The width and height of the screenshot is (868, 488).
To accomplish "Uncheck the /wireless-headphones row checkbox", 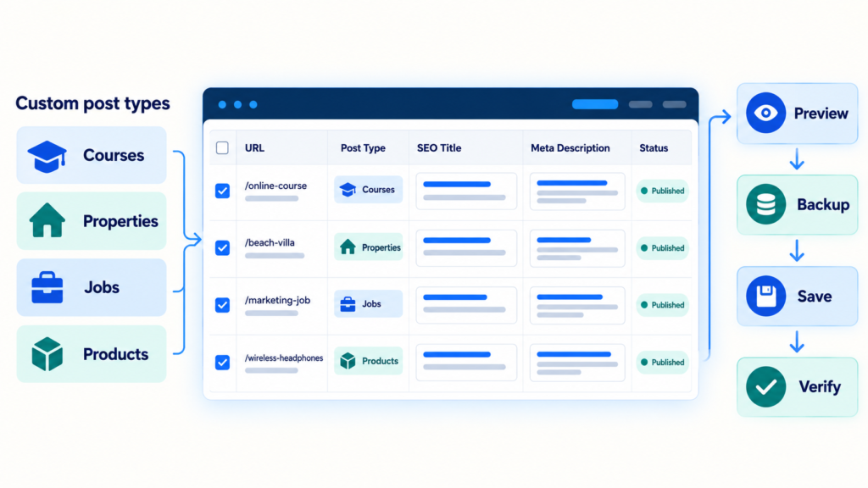I will [222, 363].
